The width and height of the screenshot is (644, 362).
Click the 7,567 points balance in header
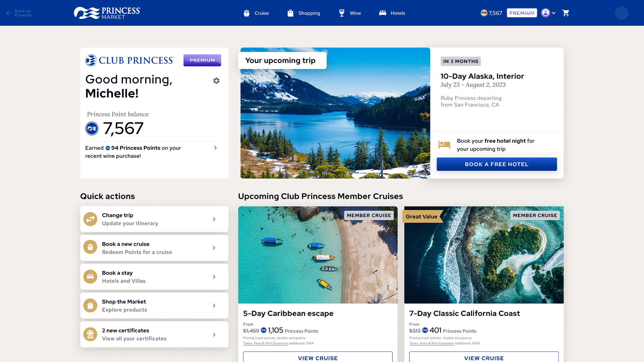coord(495,13)
